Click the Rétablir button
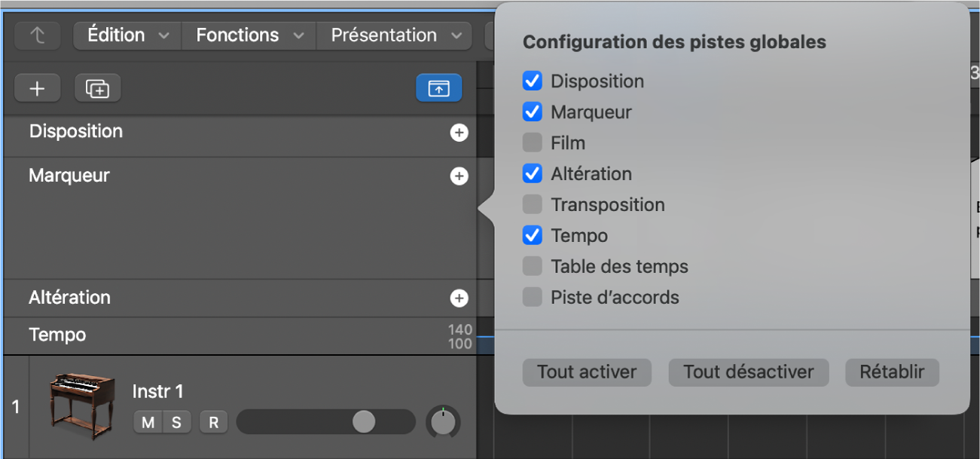The width and height of the screenshot is (980, 459). coord(892,372)
